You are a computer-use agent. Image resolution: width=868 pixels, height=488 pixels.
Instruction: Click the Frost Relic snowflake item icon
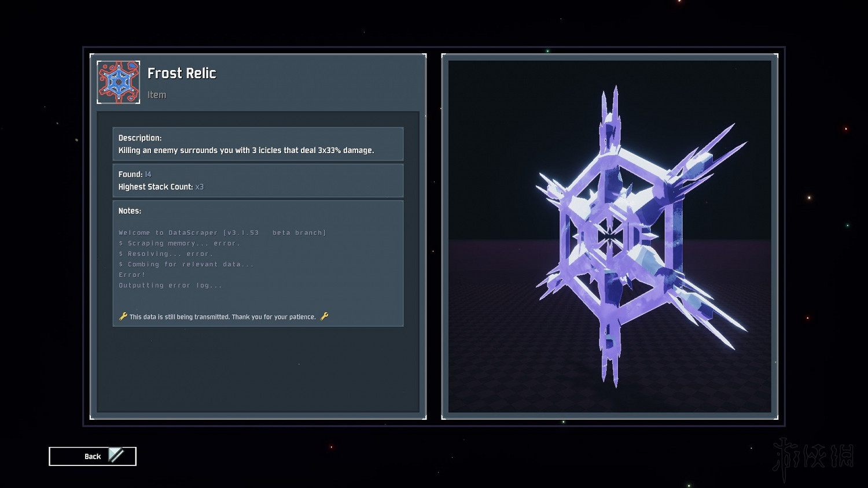(118, 82)
